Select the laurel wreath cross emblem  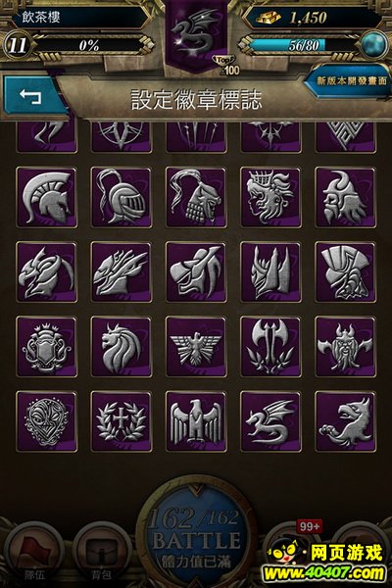(122, 421)
